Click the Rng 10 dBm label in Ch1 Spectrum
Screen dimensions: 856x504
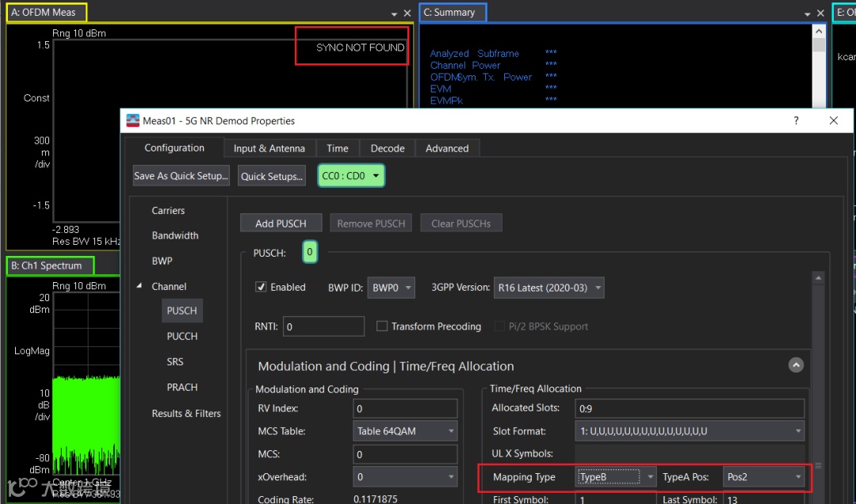(x=79, y=286)
